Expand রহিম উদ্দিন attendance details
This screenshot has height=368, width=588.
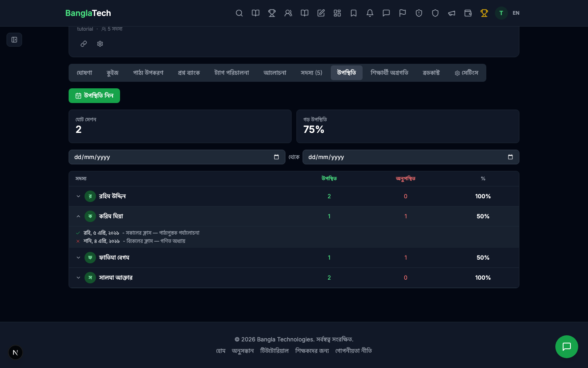(78, 196)
